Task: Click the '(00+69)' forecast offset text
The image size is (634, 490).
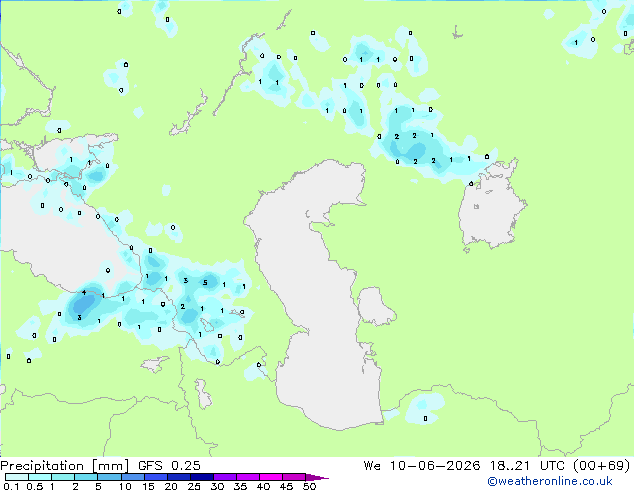Action: click(602, 466)
